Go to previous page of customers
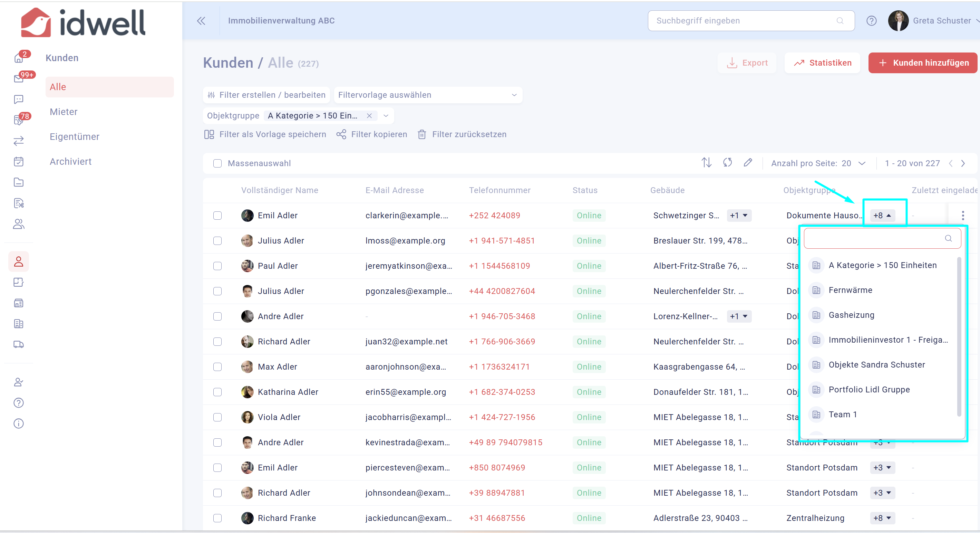The height and width of the screenshot is (533, 980). [950, 163]
